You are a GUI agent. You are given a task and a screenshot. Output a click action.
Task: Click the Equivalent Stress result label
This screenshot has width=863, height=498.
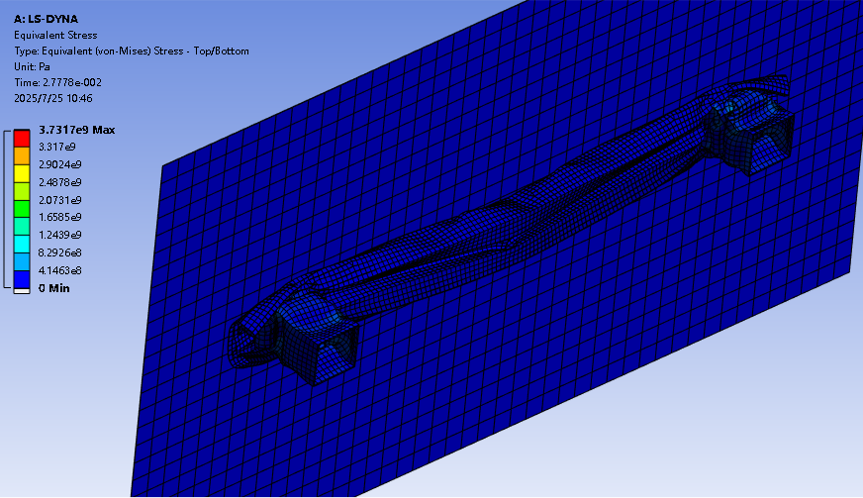coord(56,35)
